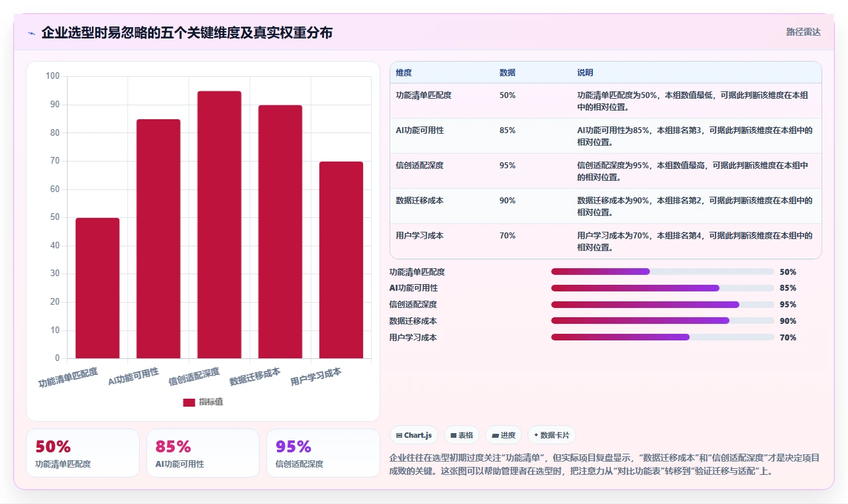Click the 90% value in table
The image size is (848, 504).
(507, 201)
